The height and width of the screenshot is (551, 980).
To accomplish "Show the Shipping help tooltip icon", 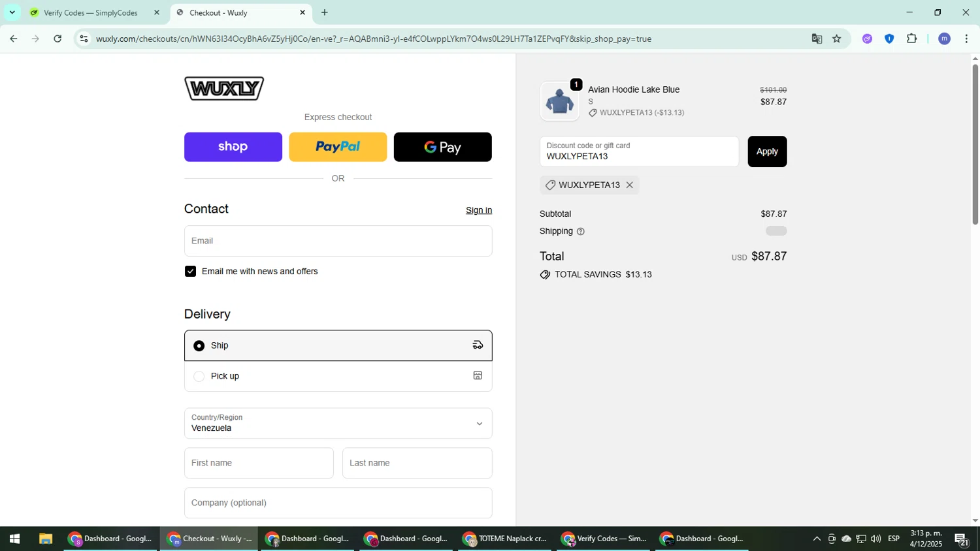I will click(x=580, y=231).
